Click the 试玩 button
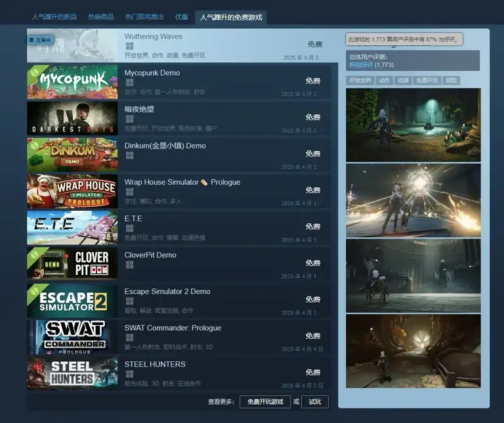 tap(315, 401)
